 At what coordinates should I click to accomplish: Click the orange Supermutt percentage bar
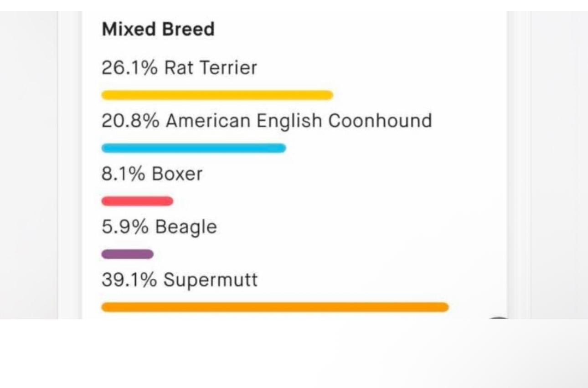click(x=275, y=307)
